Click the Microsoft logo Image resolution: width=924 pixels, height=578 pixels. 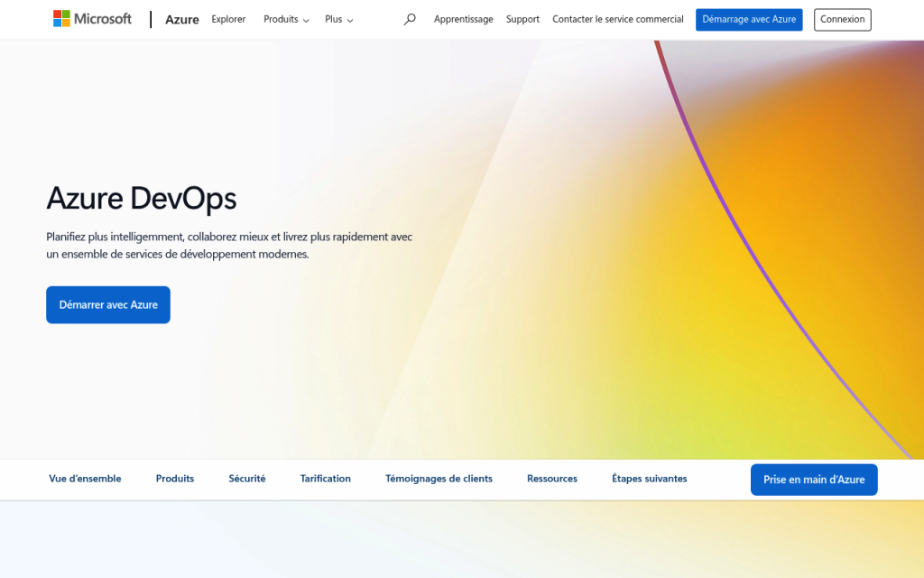(x=92, y=19)
